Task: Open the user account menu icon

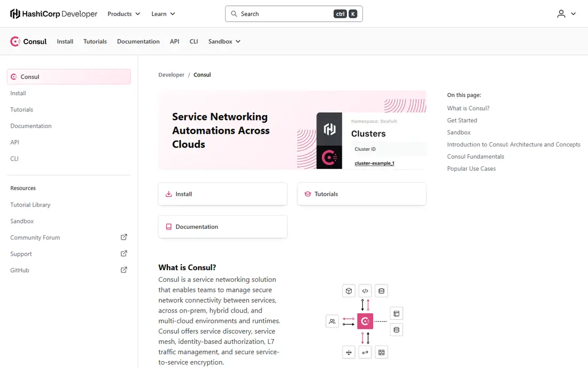Action: (x=561, y=14)
